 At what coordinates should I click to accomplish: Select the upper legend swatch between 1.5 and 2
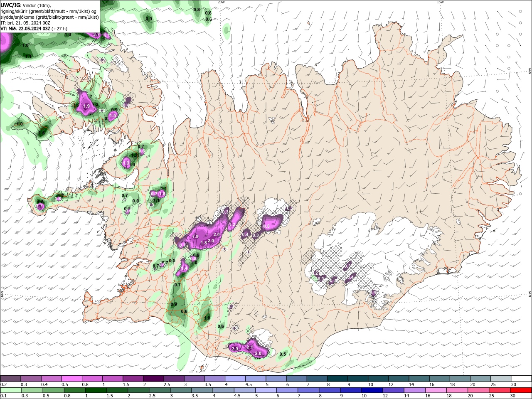point(133,379)
